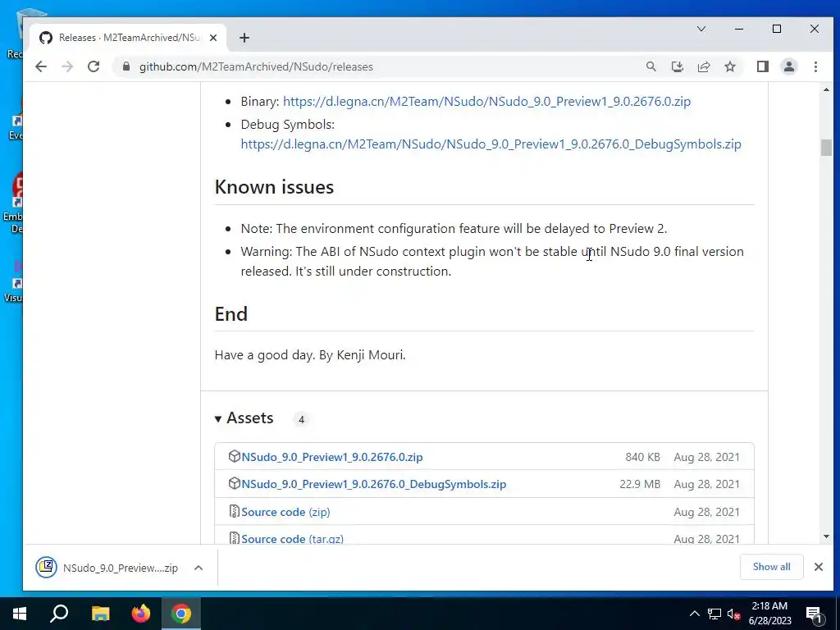Click the page scrollbar up arrow
840x630 pixels.
[x=826, y=90]
